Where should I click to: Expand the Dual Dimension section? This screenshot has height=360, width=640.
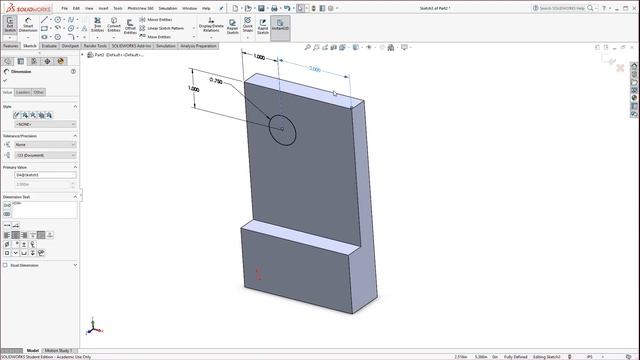[x=75, y=265]
